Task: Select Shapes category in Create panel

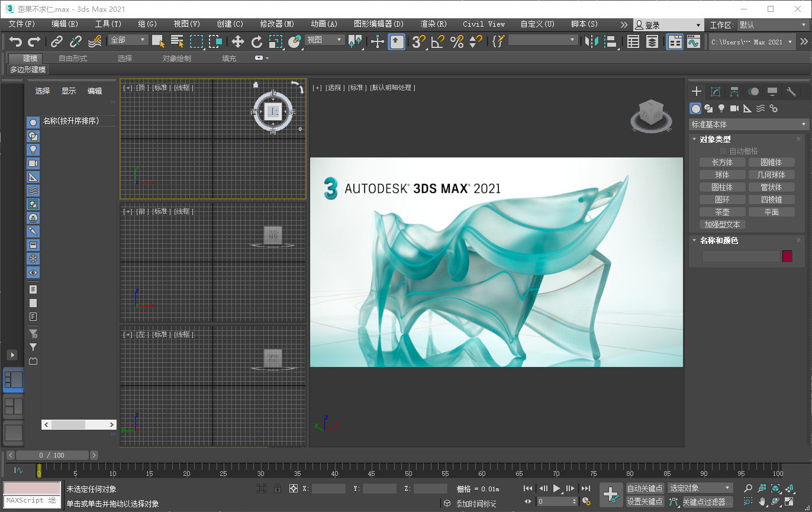Action: (x=708, y=108)
